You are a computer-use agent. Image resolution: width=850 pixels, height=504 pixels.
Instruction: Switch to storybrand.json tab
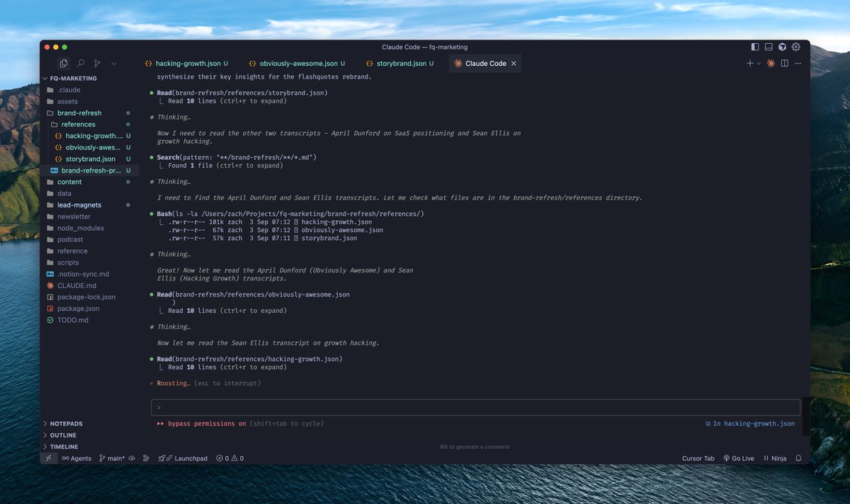tap(400, 63)
